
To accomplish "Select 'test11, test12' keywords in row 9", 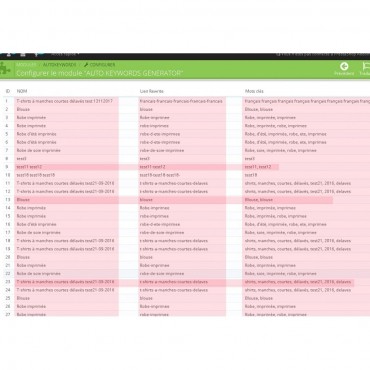I will [x=258, y=167].
